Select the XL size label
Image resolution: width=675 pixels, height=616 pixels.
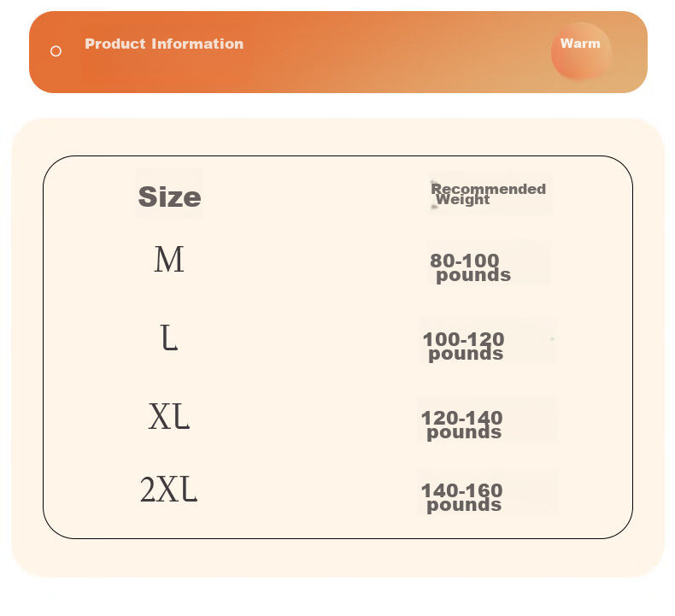[x=169, y=417]
